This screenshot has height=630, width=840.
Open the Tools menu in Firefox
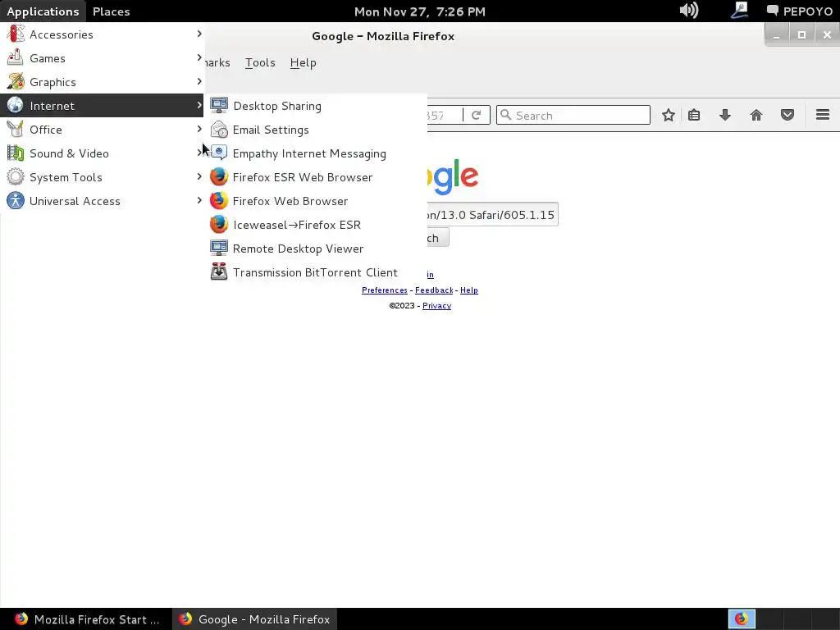coord(260,62)
